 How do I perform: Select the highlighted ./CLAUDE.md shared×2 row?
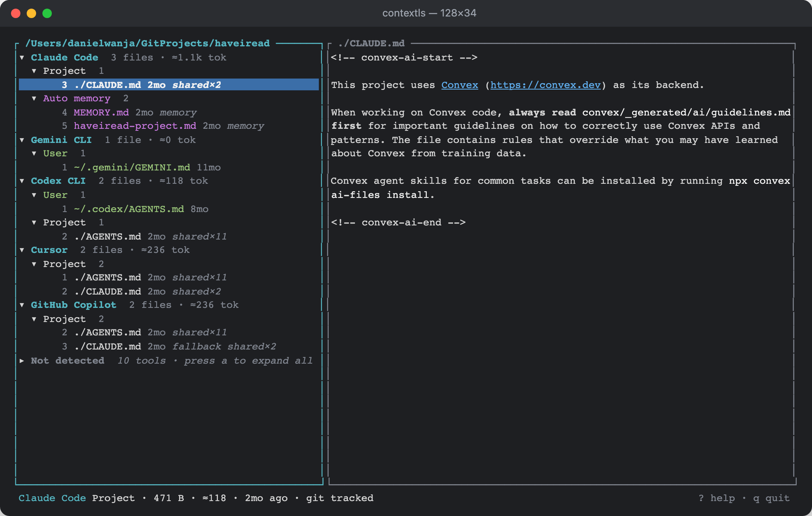169,85
